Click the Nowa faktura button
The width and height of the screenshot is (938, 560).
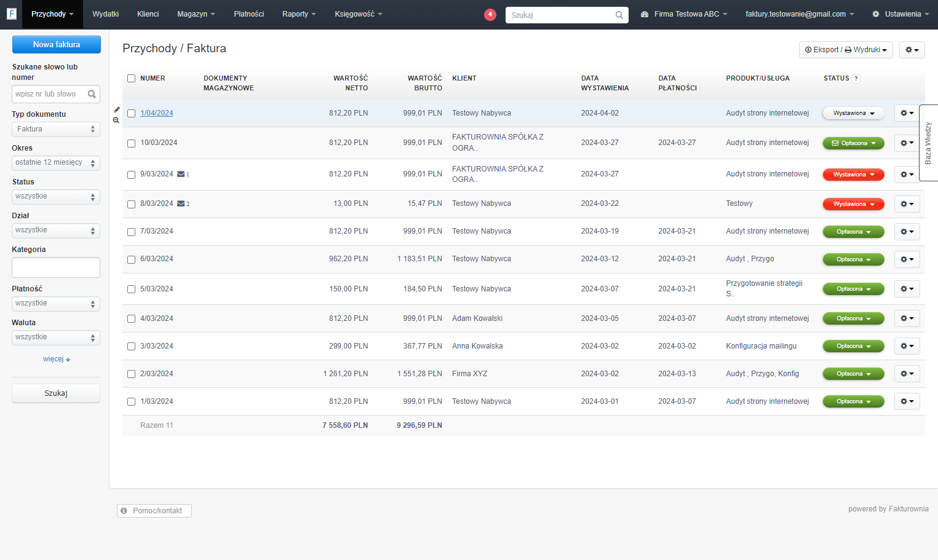pyautogui.click(x=57, y=44)
